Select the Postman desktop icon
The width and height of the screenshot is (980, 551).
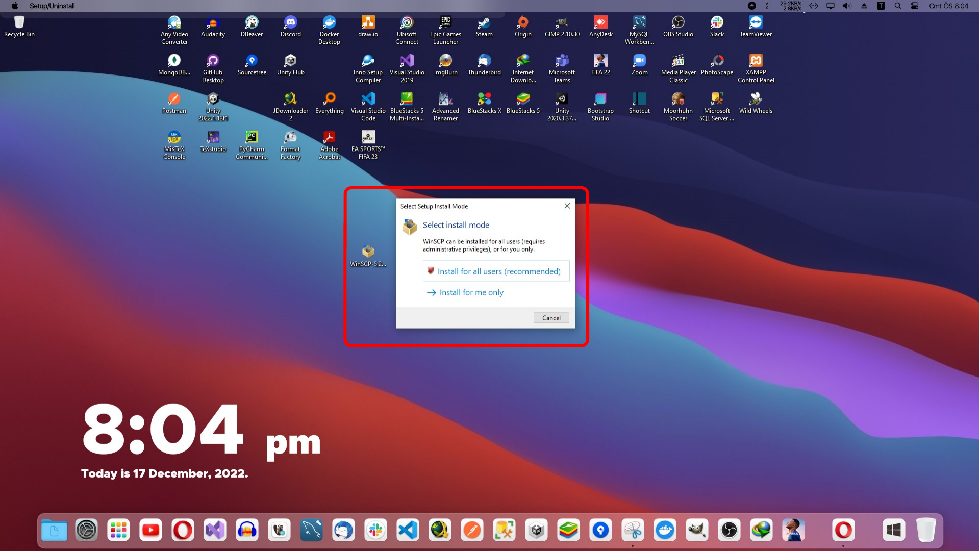(x=174, y=103)
